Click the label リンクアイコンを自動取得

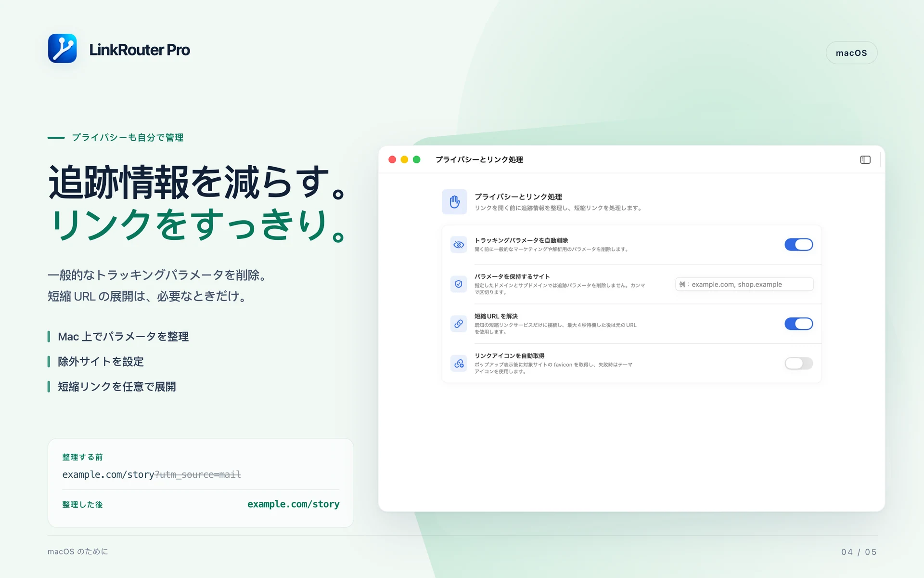pyautogui.click(x=510, y=356)
